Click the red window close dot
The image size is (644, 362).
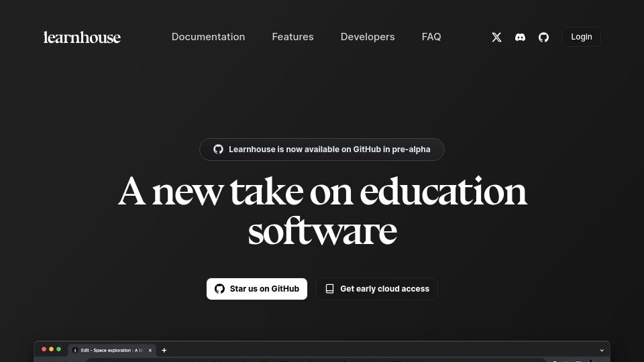[44, 349]
